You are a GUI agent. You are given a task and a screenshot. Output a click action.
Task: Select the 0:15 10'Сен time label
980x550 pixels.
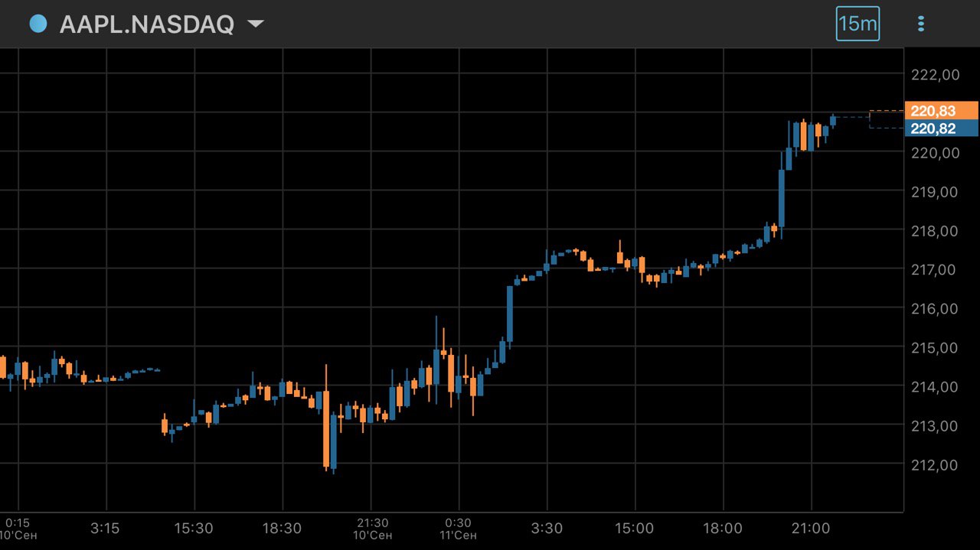[18, 529]
